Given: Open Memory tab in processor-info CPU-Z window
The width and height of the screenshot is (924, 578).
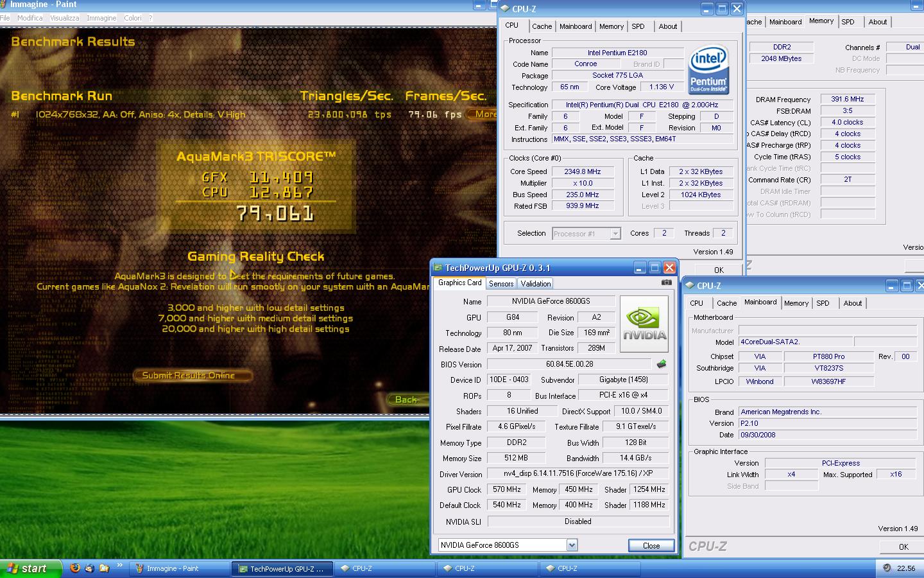Looking at the screenshot, I should pos(612,26).
